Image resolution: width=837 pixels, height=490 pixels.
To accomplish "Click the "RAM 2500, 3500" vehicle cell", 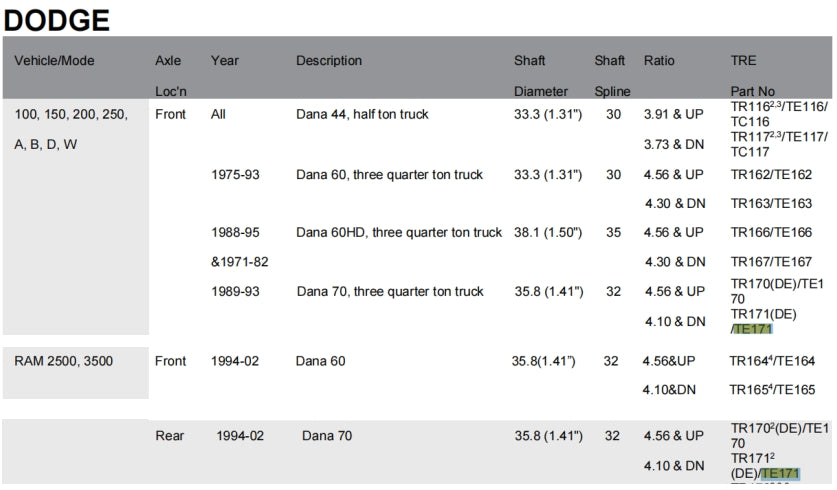I will click(x=64, y=360).
